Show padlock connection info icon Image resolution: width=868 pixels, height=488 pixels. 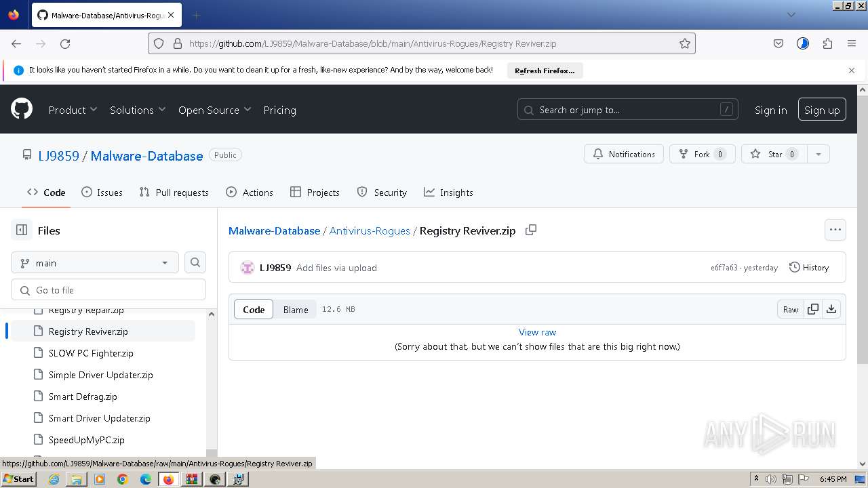(178, 43)
